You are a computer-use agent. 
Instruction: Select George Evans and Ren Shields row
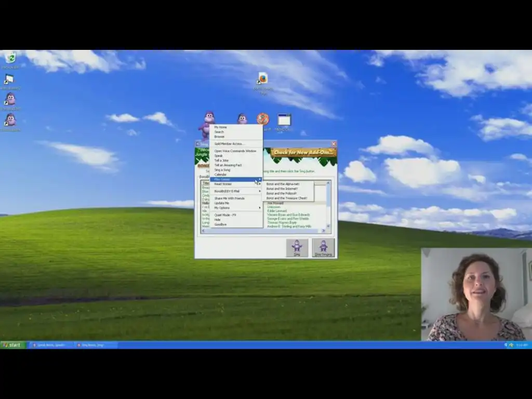point(288,219)
